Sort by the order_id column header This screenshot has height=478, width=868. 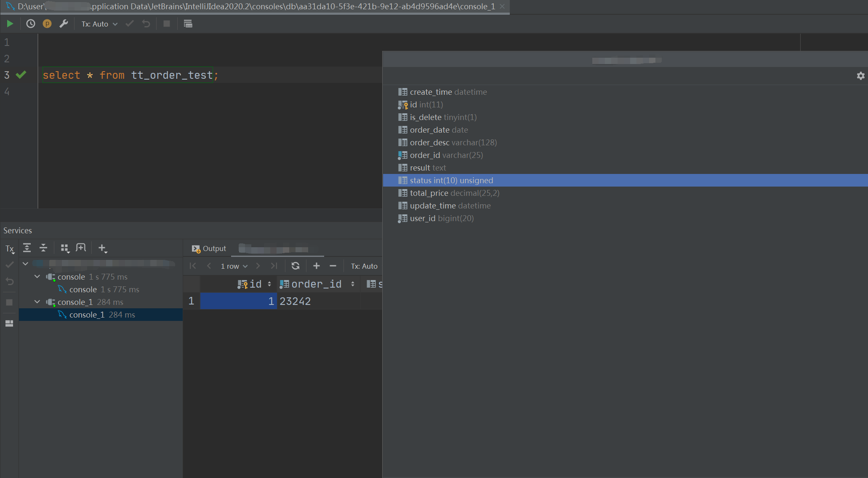point(317,284)
